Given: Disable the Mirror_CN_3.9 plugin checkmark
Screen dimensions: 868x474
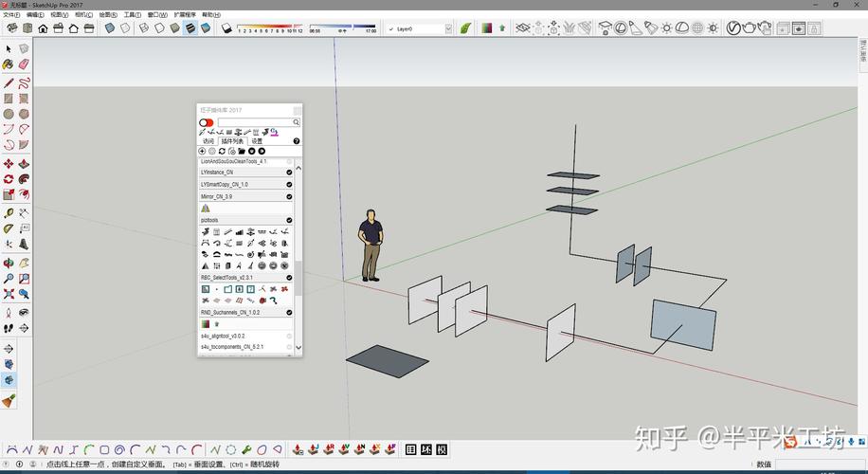Looking at the screenshot, I should coord(289,196).
